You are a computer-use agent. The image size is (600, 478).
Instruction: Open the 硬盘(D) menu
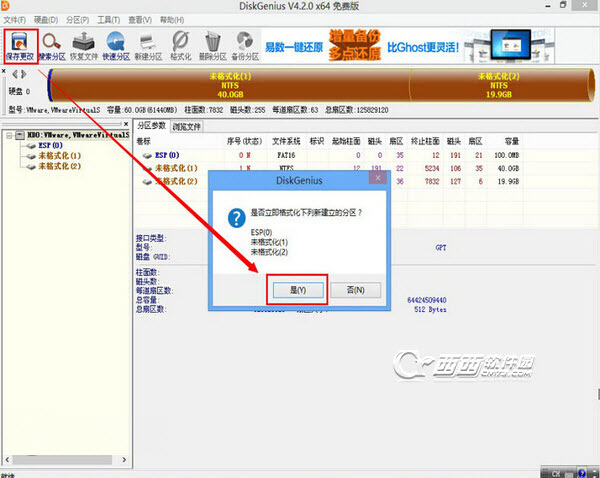coord(46,20)
